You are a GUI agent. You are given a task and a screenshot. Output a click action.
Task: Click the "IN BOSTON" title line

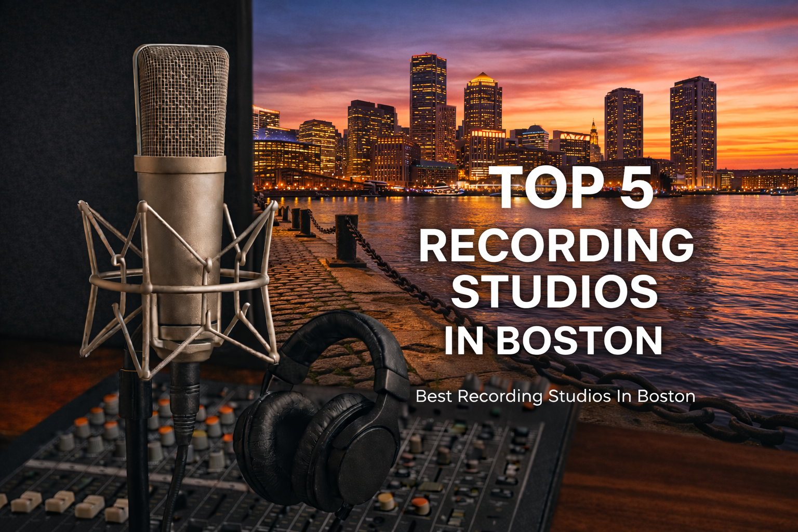point(553,340)
